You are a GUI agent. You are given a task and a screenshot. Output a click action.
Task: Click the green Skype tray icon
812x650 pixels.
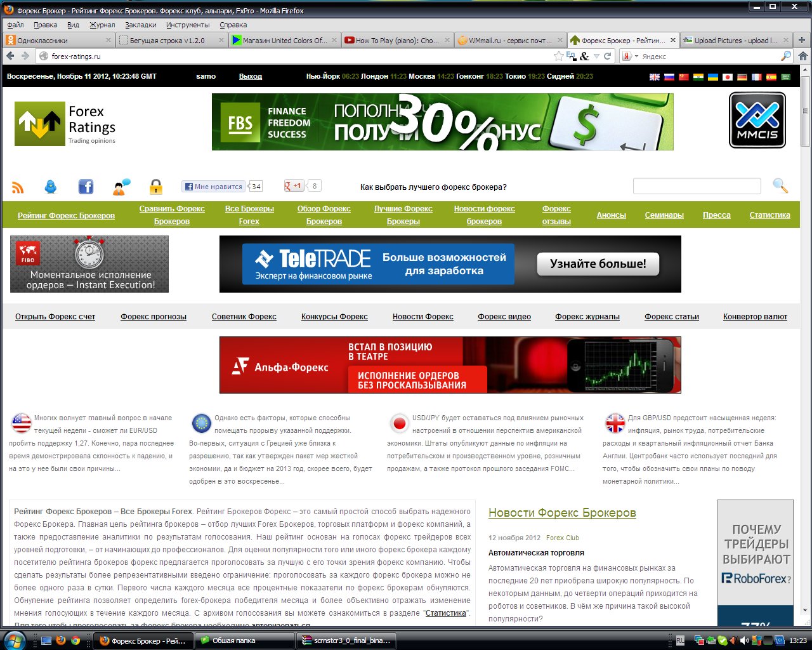tap(722, 640)
